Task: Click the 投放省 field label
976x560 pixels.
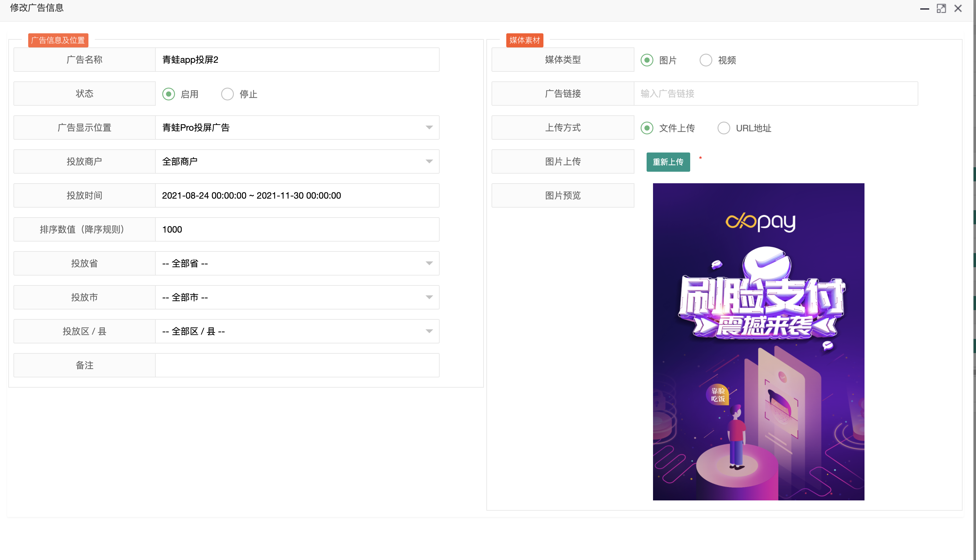Action: [85, 263]
